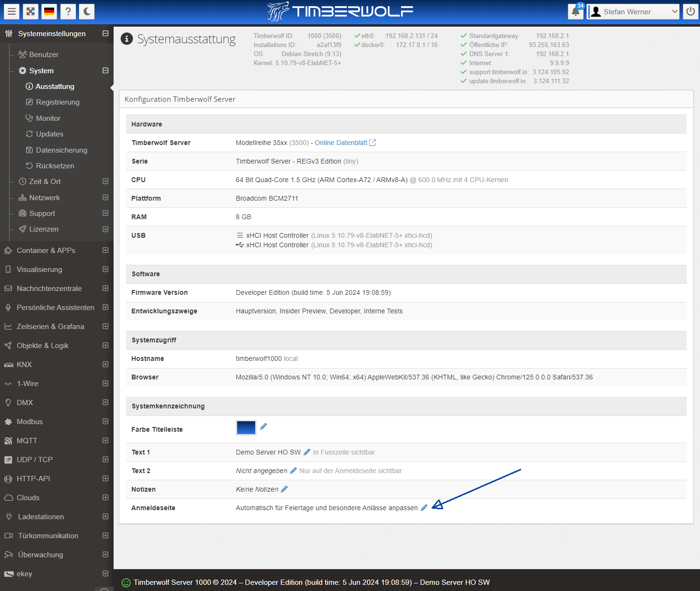Screen dimensions: 700x591
Task: Click the Persönliche Assistenten microphone icon
Action: (8, 308)
